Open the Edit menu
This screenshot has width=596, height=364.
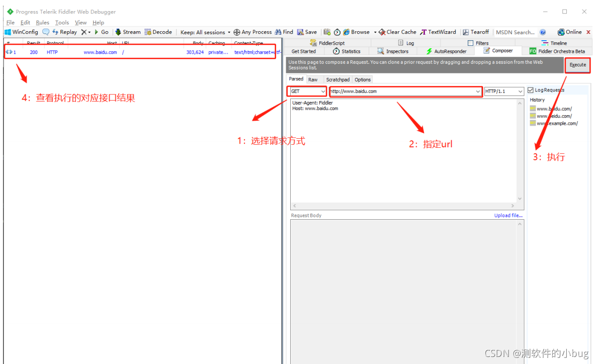pyautogui.click(x=25, y=23)
